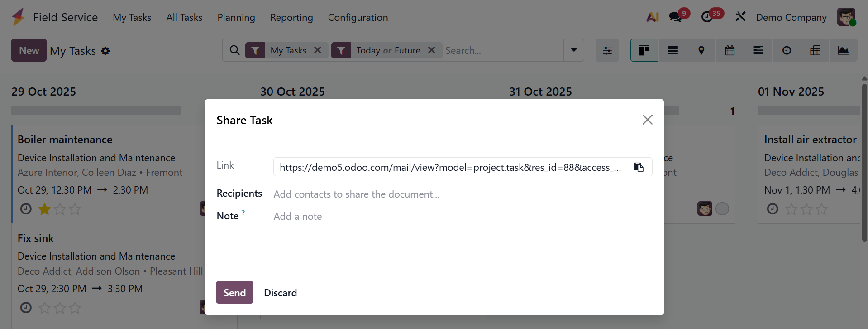Open the map view
868x329 pixels.
tap(701, 50)
